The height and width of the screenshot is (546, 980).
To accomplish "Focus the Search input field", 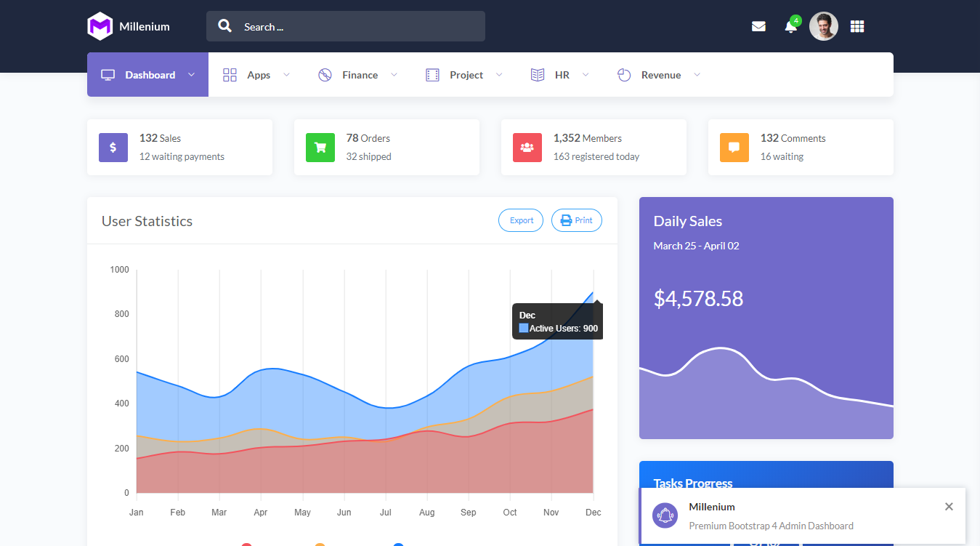I will point(346,26).
